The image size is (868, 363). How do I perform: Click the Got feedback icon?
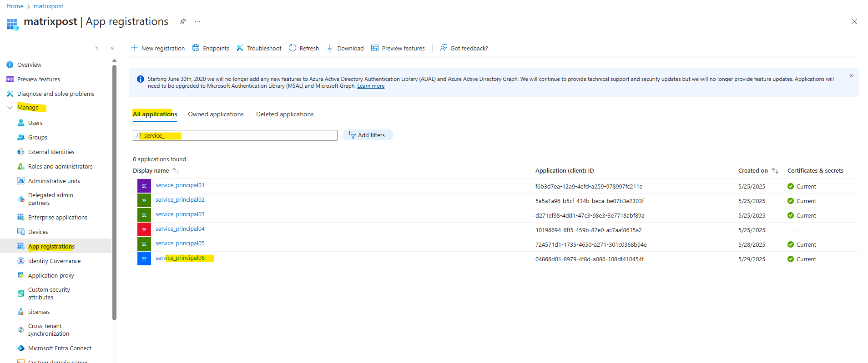444,48
